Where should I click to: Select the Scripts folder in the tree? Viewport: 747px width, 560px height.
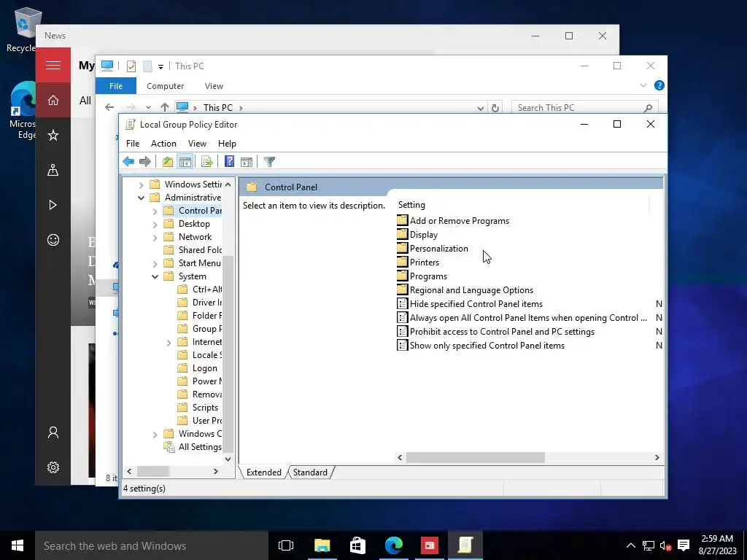click(x=205, y=408)
